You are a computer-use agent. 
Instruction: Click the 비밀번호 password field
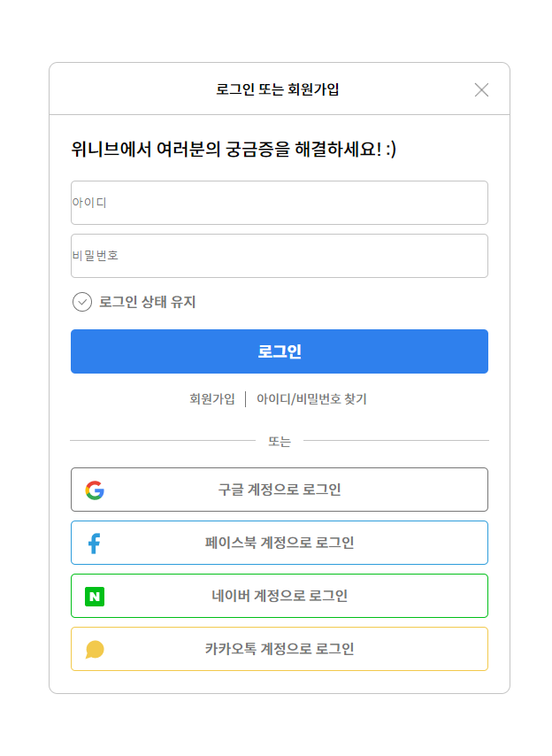click(x=280, y=256)
